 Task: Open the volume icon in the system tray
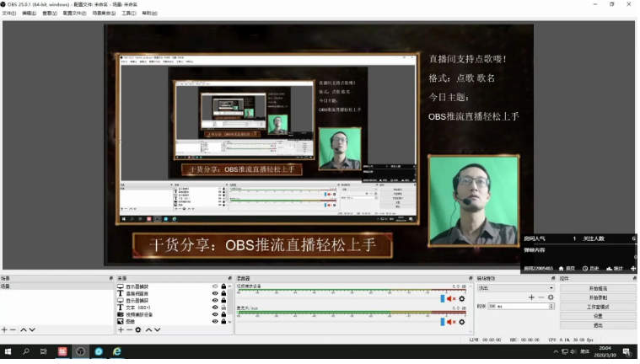pos(573,351)
